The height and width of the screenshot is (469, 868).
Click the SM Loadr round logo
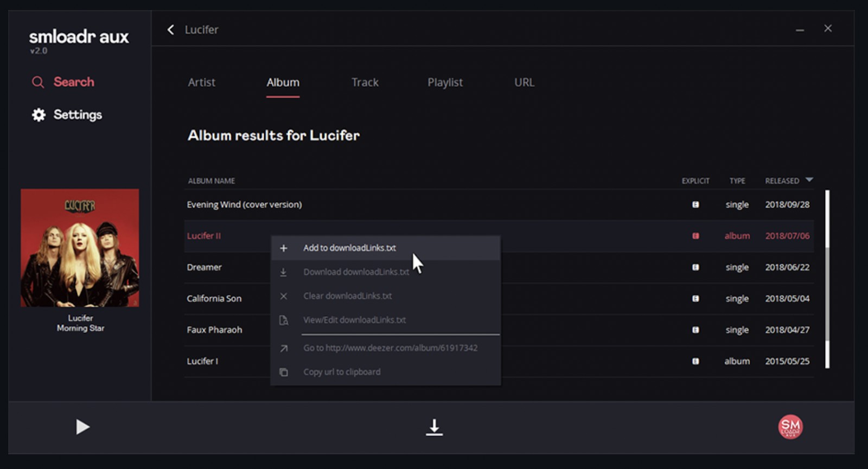pyautogui.click(x=790, y=427)
